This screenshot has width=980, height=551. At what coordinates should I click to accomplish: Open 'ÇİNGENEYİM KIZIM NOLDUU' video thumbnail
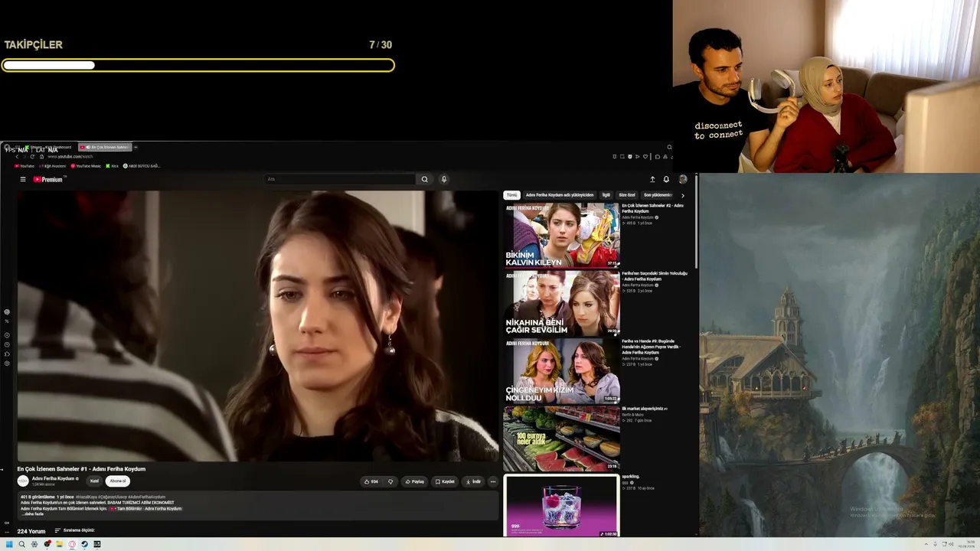pyautogui.click(x=561, y=370)
